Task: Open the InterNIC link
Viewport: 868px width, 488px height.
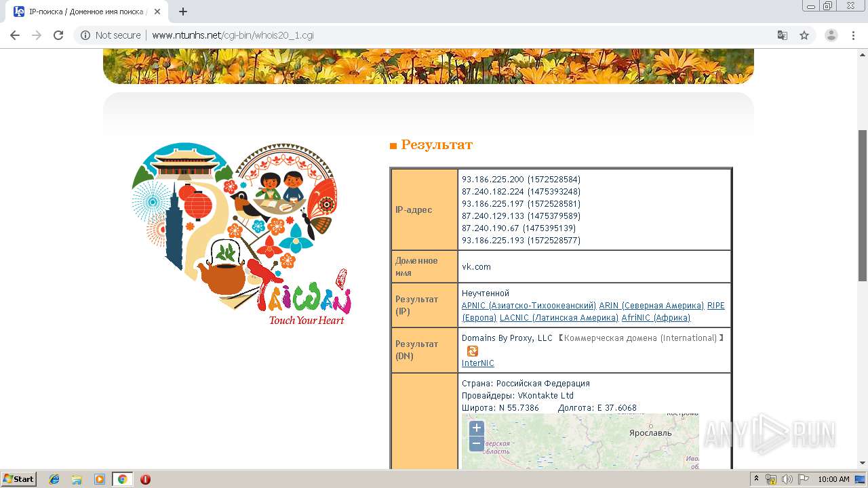Action: [478, 363]
